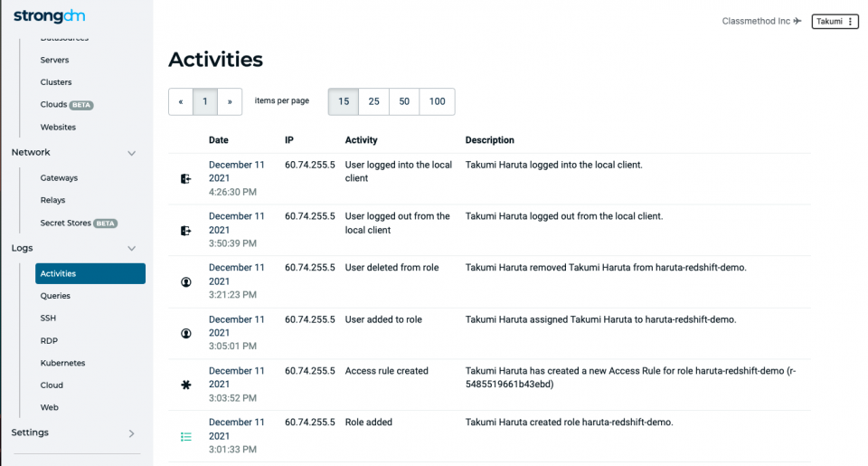Image resolution: width=868 pixels, height=466 pixels.
Task: Set items per page to 100
Action: [437, 101]
